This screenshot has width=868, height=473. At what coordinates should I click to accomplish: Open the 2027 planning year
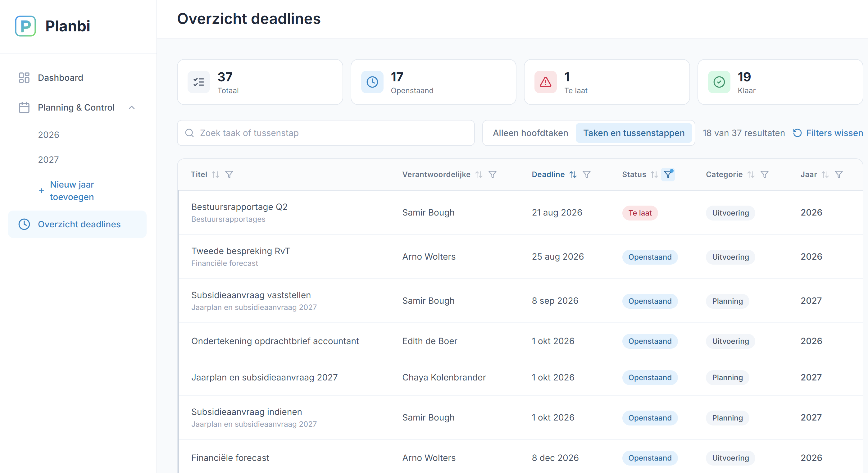(x=48, y=160)
